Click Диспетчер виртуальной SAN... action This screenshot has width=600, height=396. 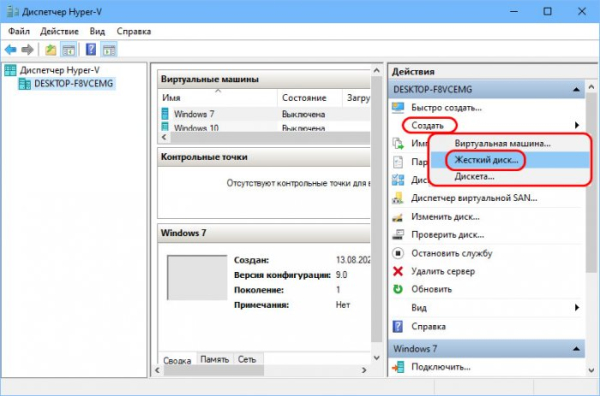click(474, 198)
